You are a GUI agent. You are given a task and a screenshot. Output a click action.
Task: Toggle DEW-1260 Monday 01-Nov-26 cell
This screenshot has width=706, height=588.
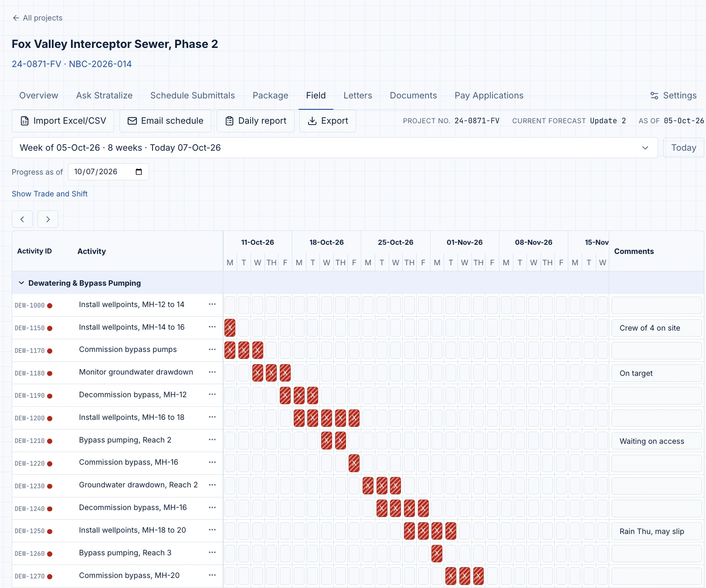click(437, 554)
